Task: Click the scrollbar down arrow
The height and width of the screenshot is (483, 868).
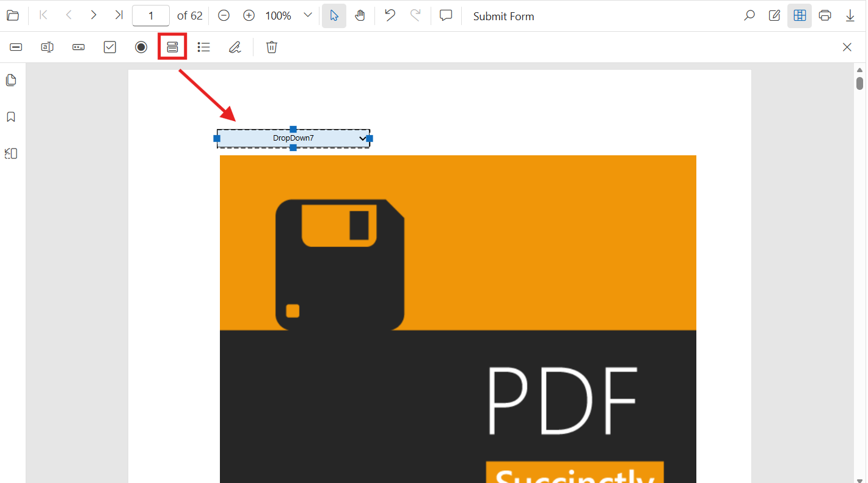Action: (860, 480)
